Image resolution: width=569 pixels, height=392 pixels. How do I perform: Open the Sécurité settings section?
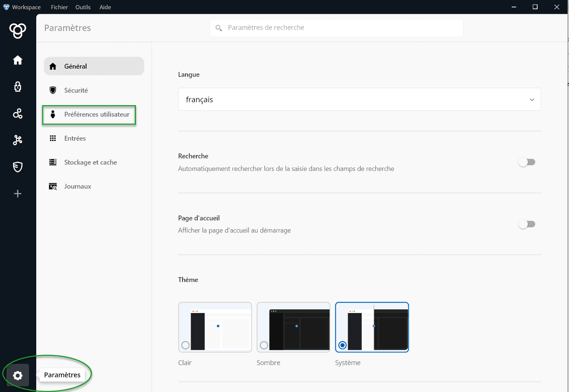point(76,91)
